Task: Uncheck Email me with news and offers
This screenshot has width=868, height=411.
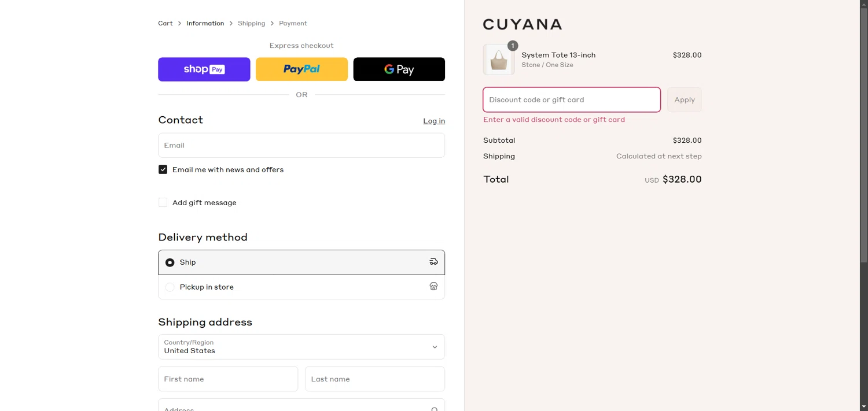Action: coord(163,169)
